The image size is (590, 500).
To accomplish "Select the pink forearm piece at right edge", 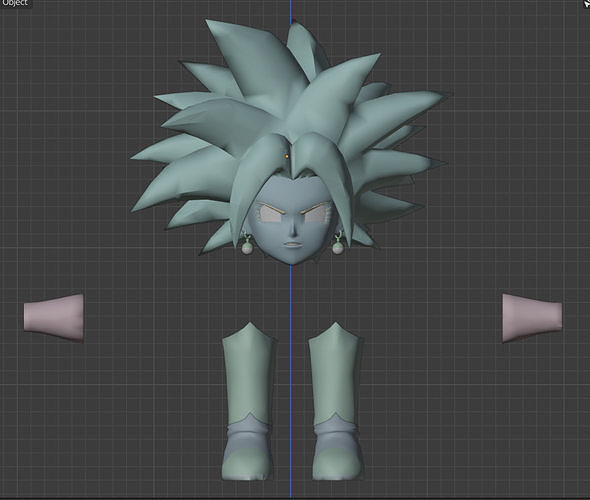I will pyautogui.click(x=532, y=318).
